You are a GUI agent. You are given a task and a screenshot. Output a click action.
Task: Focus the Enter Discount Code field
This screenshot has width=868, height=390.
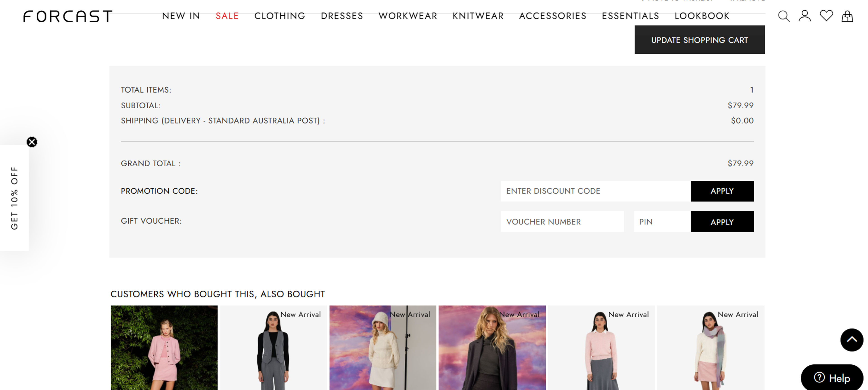595,191
